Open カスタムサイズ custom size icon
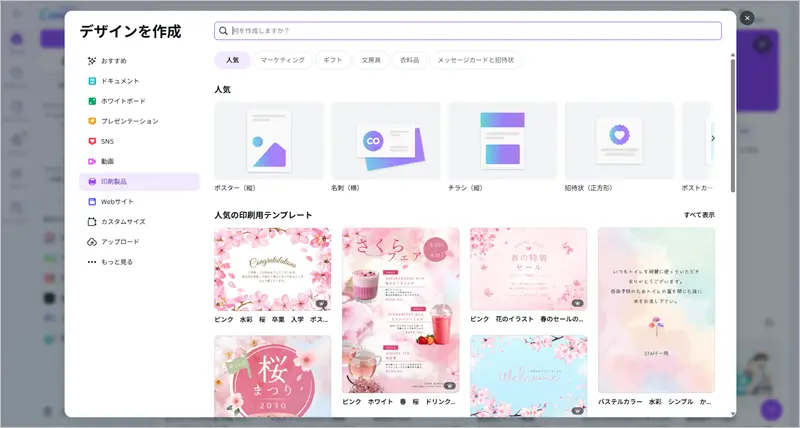The height and width of the screenshot is (428, 800). (92, 221)
